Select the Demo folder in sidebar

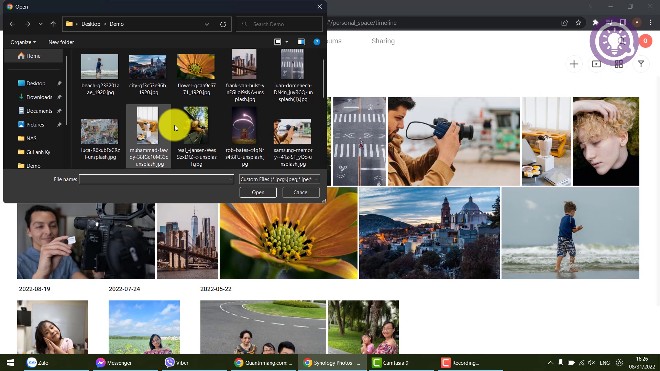pos(33,165)
